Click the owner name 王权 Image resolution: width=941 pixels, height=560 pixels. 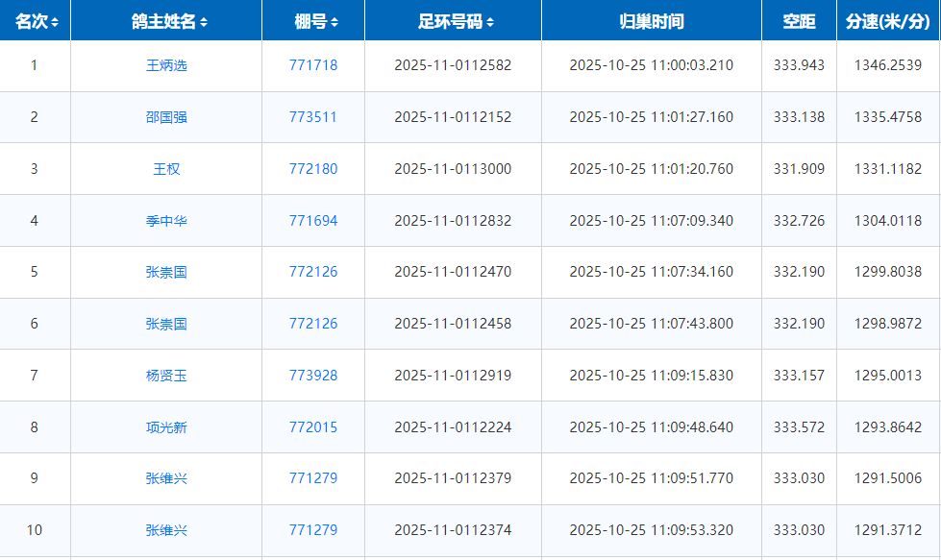pos(166,169)
